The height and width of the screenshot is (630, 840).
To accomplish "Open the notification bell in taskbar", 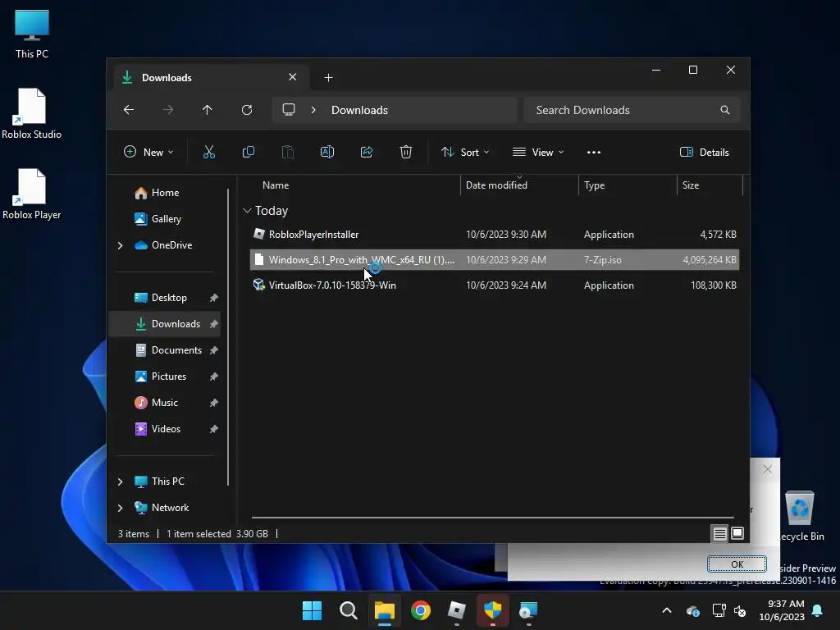I will click(818, 610).
